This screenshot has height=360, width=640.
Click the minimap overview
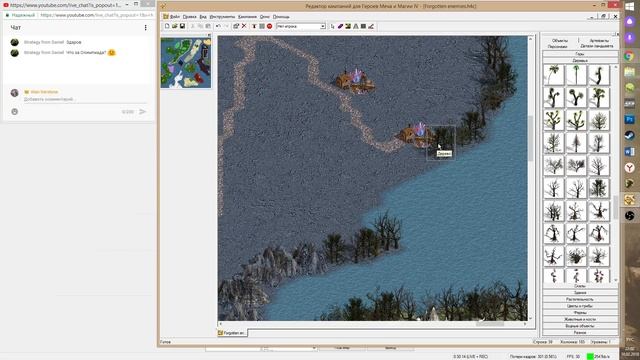(x=186, y=63)
